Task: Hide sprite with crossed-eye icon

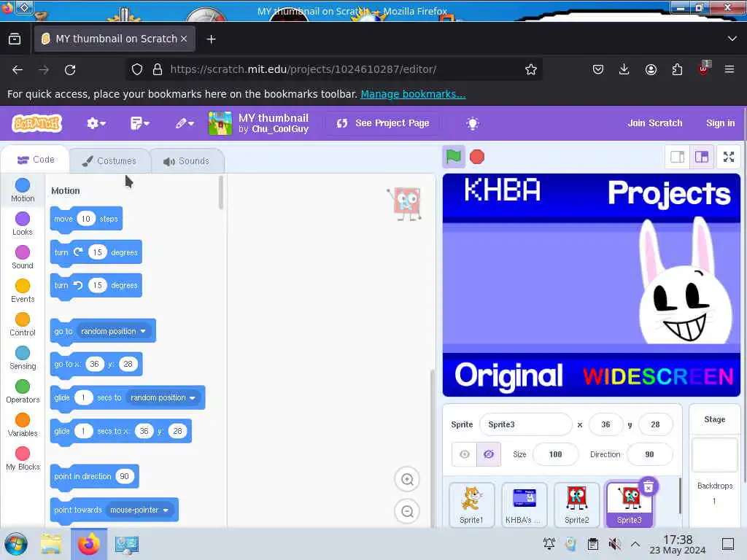Action: click(488, 454)
